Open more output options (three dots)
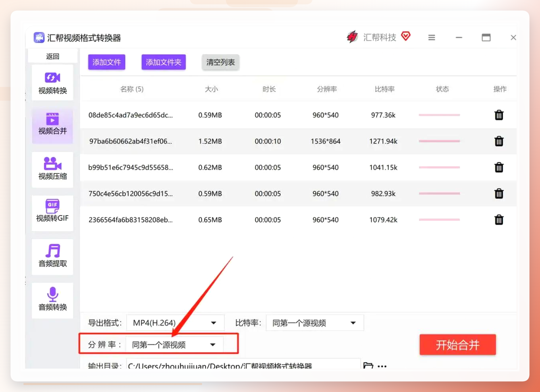The height and width of the screenshot is (392, 540). click(x=382, y=366)
